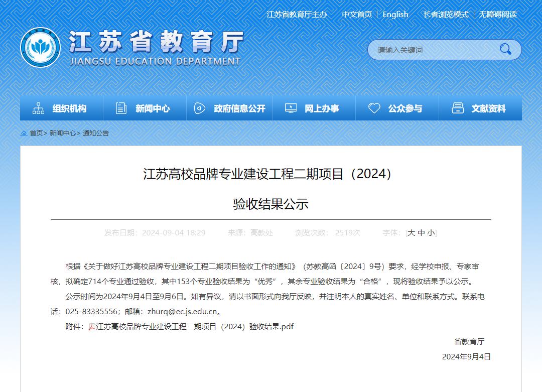This screenshot has width=542, height=392.
Task: Switch to the English site
Action: pyautogui.click(x=395, y=15)
